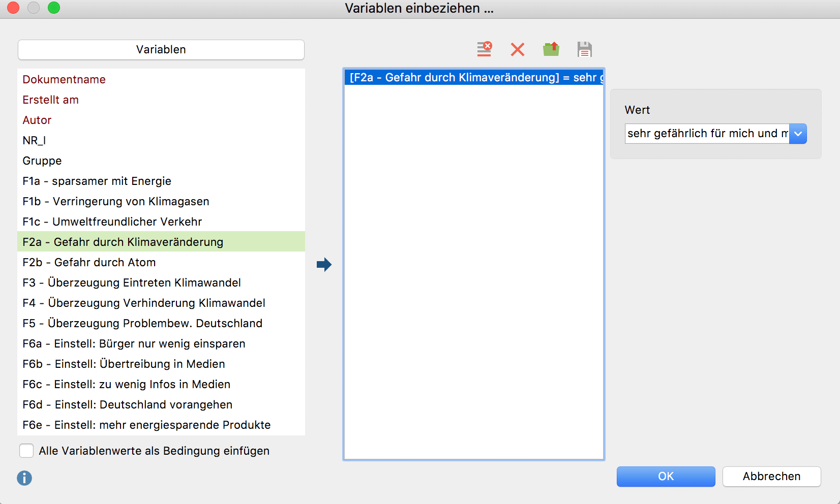Select F2b - Gefahr durch Atom
Screen dimensions: 840x504
click(161, 262)
